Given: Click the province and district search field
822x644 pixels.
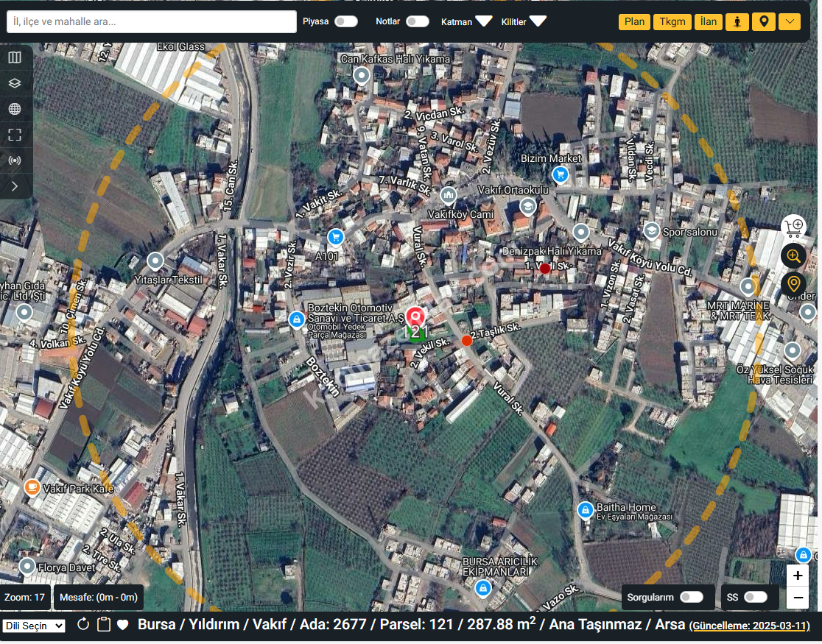Looking at the screenshot, I should click(x=151, y=21).
